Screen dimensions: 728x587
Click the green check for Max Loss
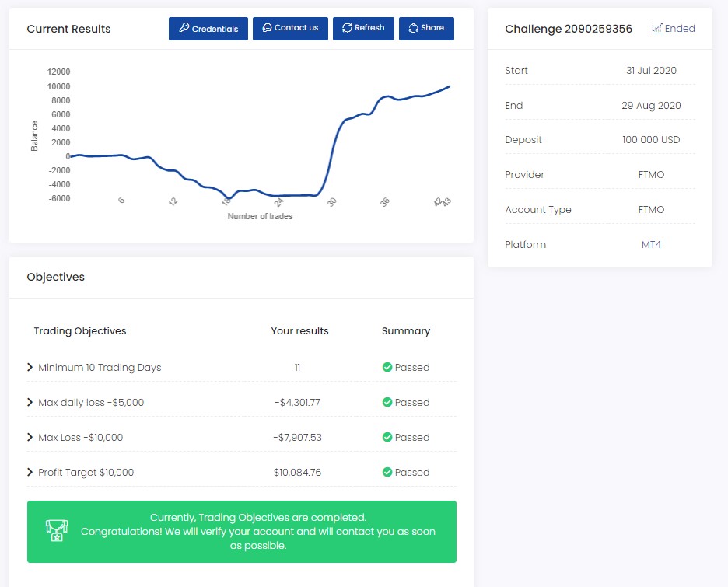point(387,437)
